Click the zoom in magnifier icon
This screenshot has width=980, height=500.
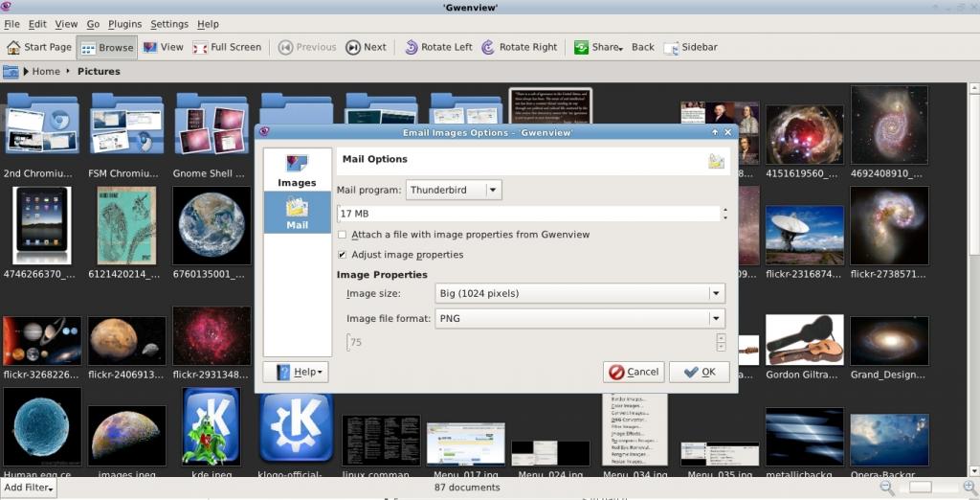coord(970,487)
